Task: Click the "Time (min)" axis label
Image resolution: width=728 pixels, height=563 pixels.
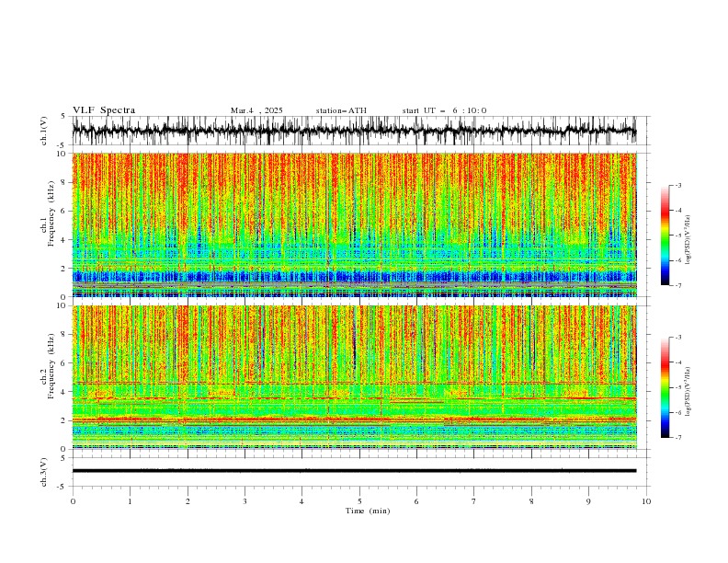Action: (368, 511)
